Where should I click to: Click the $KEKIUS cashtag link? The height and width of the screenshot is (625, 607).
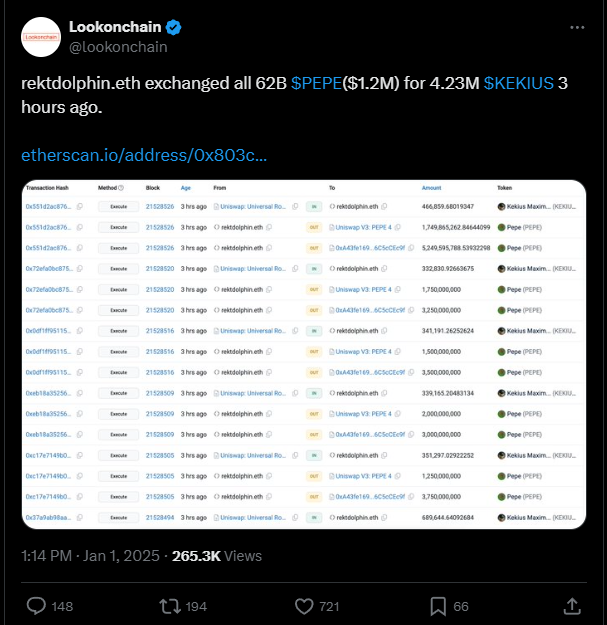(x=519, y=83)
